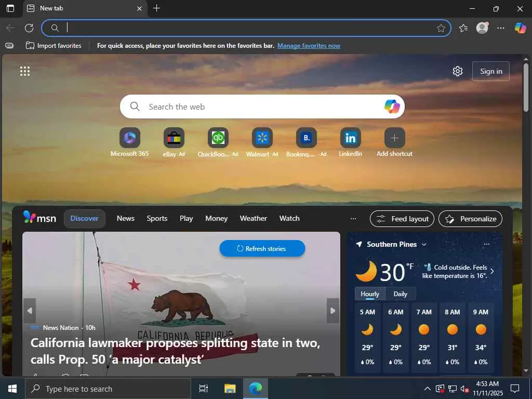Open the Weather tab
The width and height of the screenshot is (532, 399).
click(254, 219)
